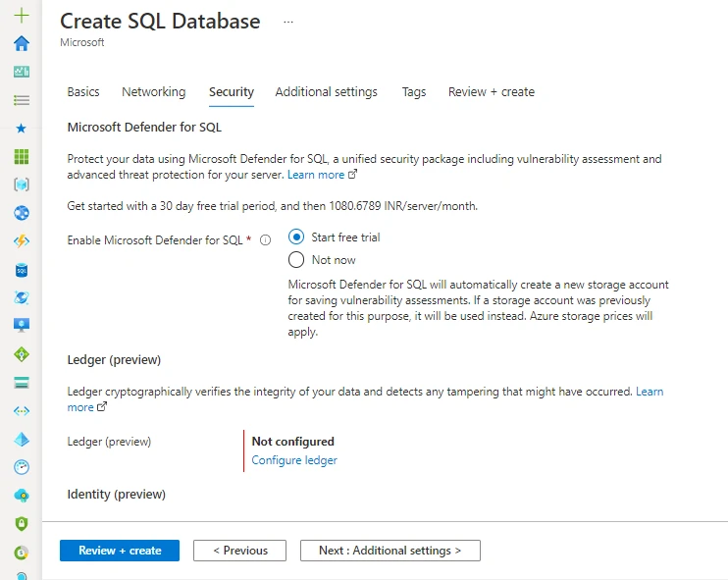Click Configure ledger link
Viewport: 728px width, 580px height.
pos(294,460)
